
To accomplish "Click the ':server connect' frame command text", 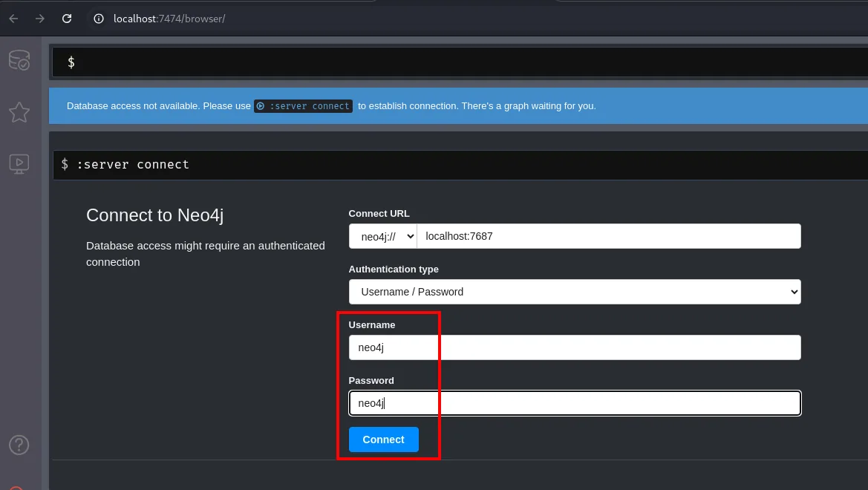I will click(133, 164).
